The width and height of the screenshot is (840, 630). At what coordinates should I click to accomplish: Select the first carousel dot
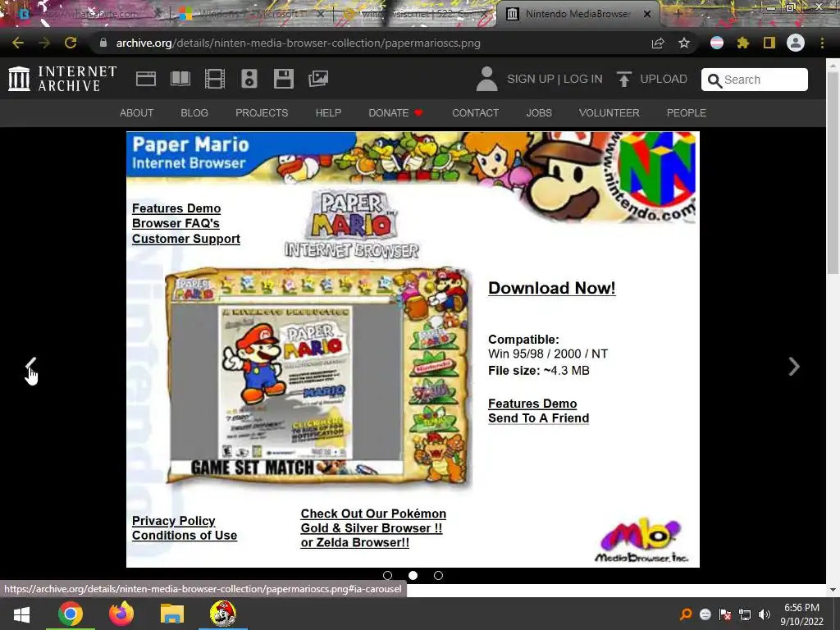click(388, 575)
